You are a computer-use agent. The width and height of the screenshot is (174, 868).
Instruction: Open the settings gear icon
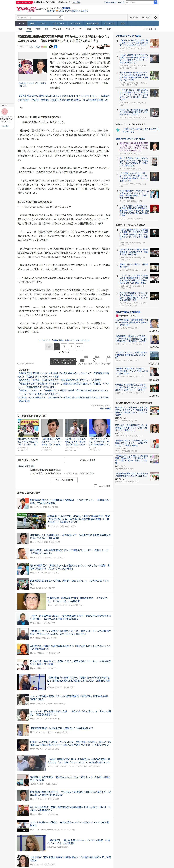[155, 18]
